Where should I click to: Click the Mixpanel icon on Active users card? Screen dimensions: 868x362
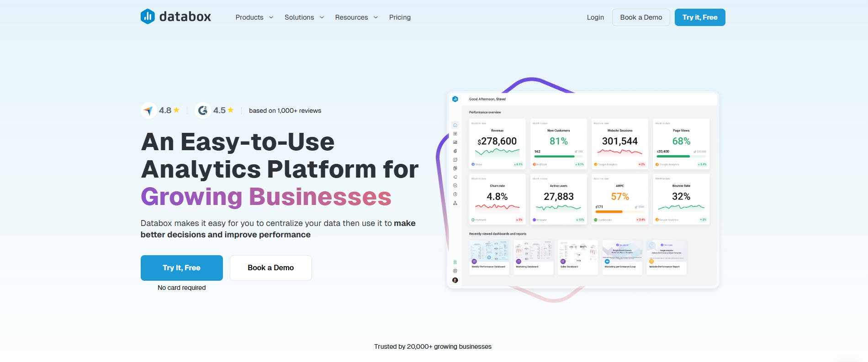pos(535,220)
